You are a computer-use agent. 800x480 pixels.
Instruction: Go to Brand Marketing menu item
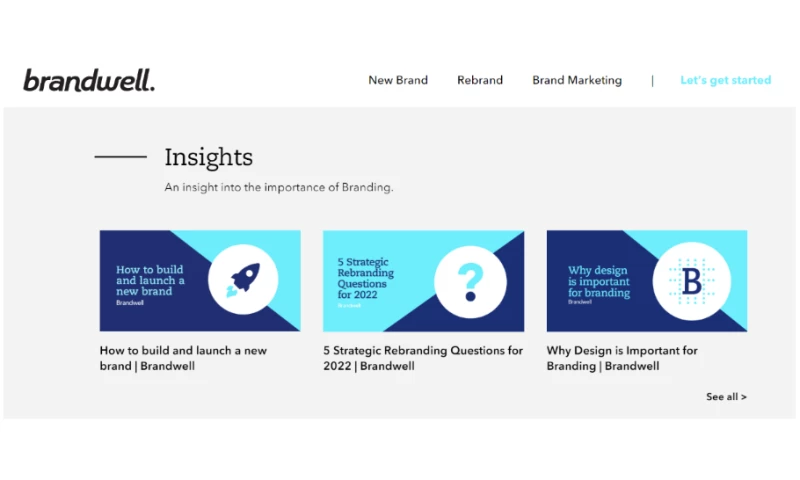click(x=577, y=80)
